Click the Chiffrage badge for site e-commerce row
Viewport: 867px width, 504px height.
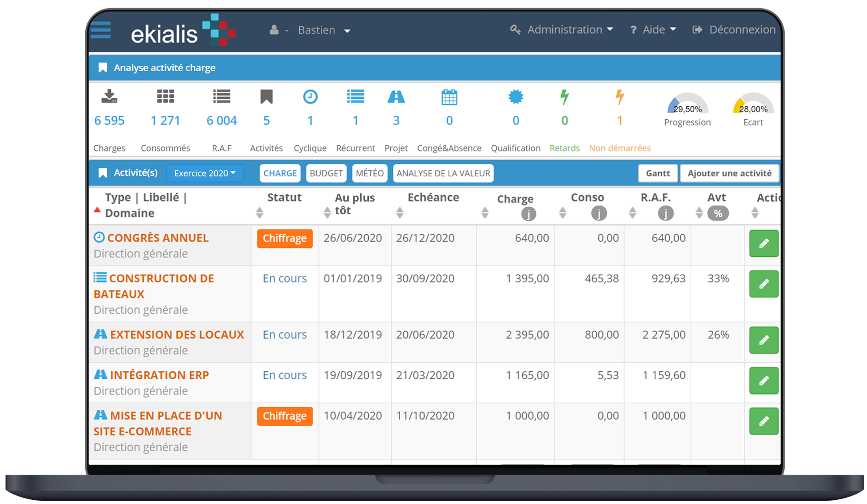coord(285,416)
